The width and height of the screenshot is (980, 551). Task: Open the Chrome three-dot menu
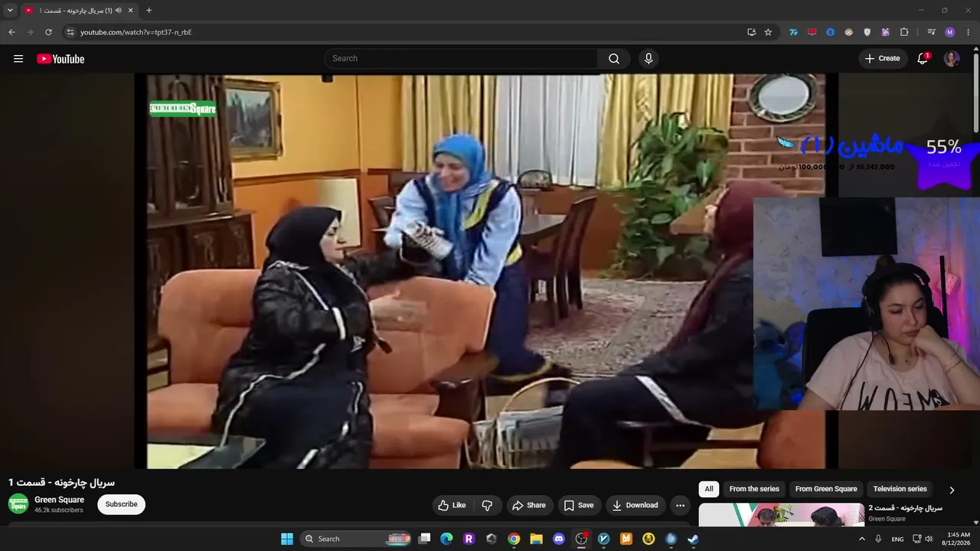pyautogui.click(x=969, y=32)
